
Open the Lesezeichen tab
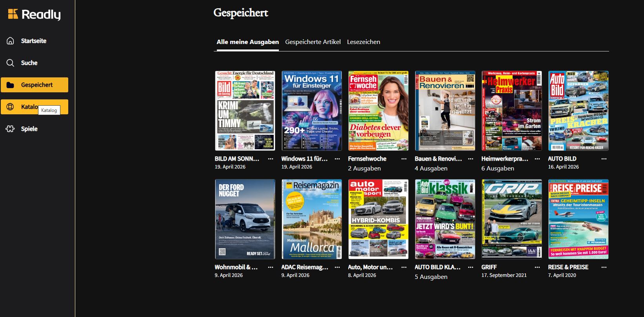click(x=363, y=42)
